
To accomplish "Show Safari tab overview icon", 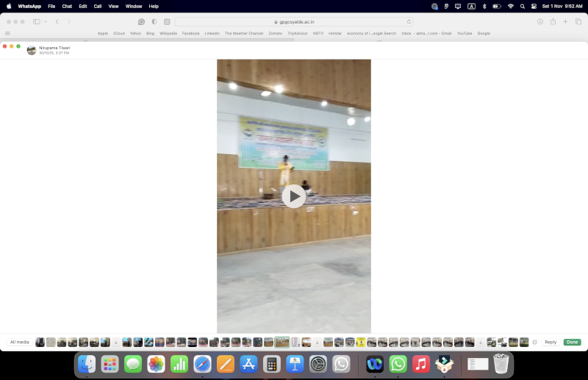I will click(578, 22).
